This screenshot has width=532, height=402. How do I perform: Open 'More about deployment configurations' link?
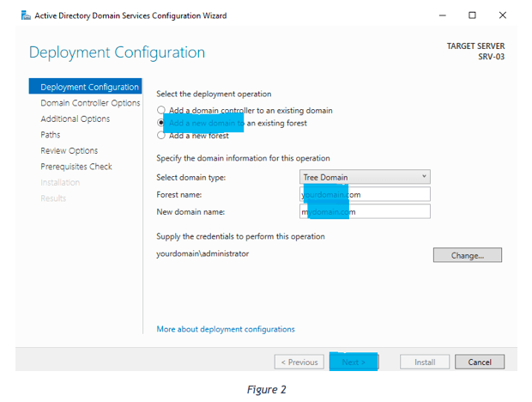click(x=225, y=329)
